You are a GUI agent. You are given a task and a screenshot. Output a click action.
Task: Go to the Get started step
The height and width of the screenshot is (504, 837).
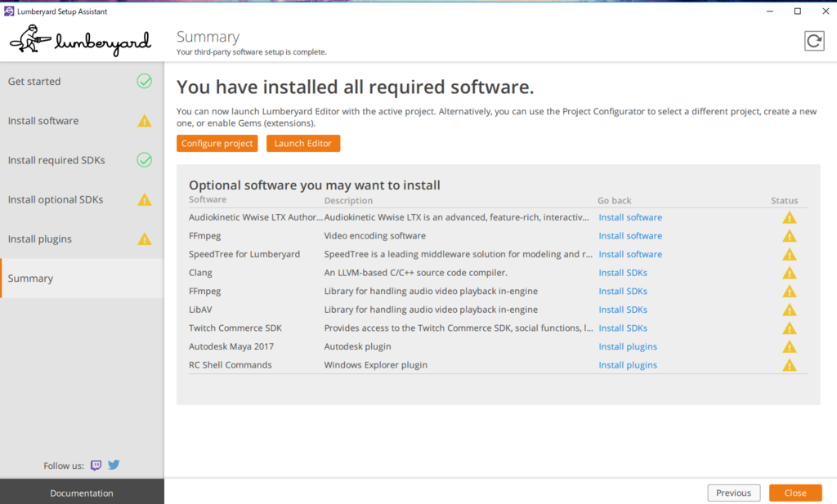coord(82,81)
